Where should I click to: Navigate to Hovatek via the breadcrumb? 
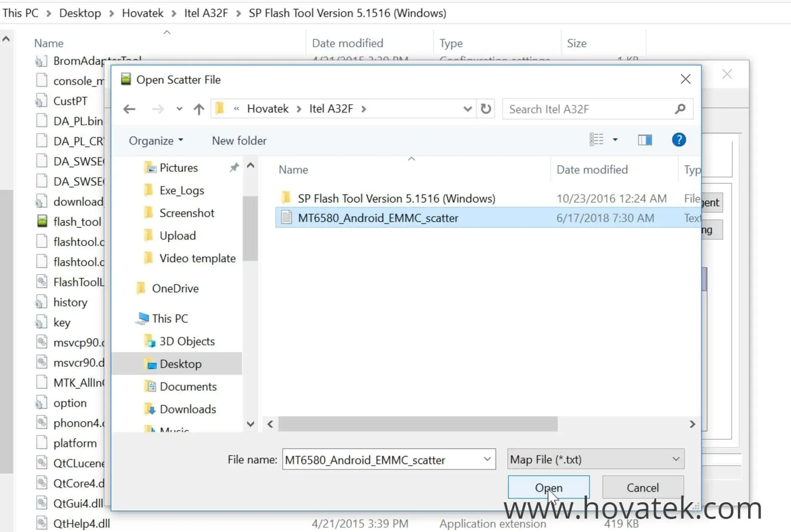pyautogui.click(x=268, y=109)
